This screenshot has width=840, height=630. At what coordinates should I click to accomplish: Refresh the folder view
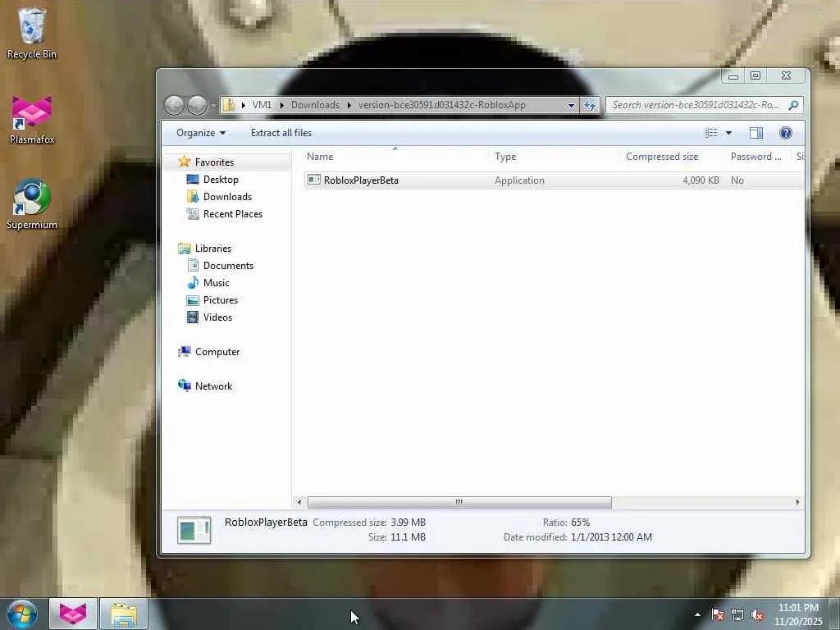tap(590, 106)
